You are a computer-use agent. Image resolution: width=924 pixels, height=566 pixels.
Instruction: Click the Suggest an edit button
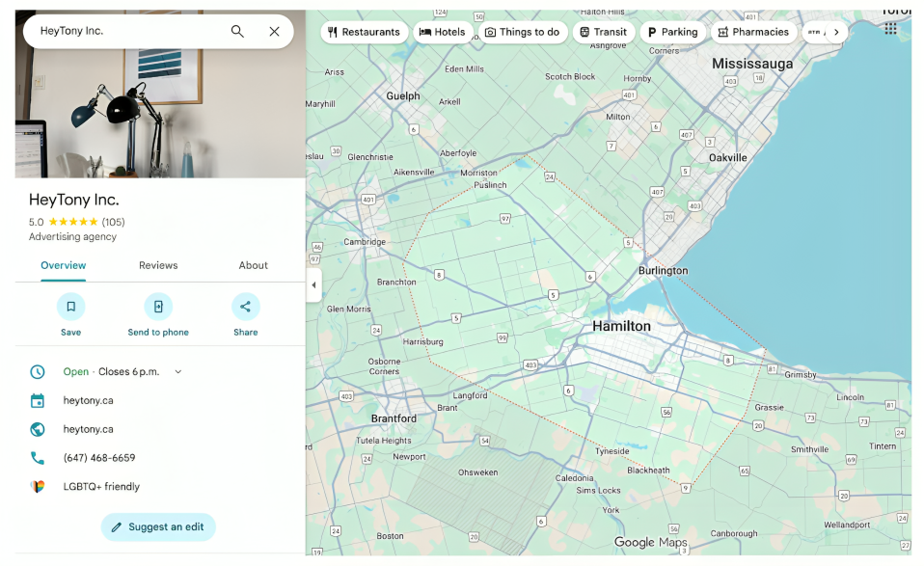158,527
